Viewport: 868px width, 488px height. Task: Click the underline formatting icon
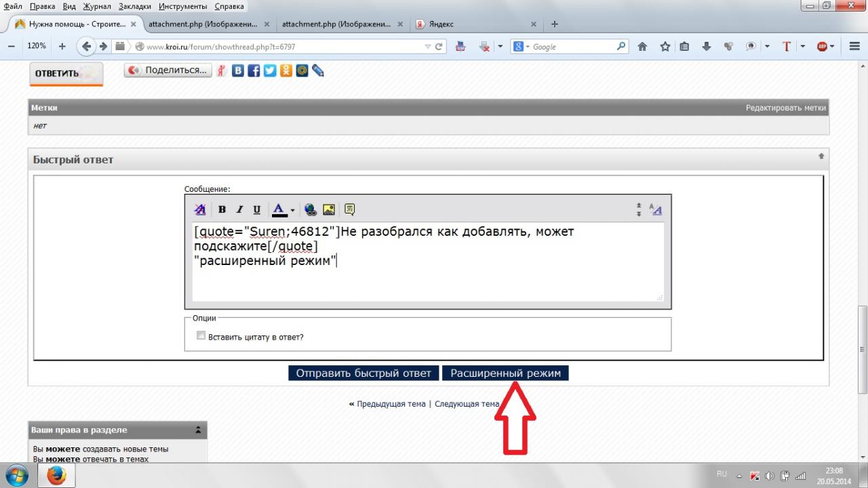[256, 210]
